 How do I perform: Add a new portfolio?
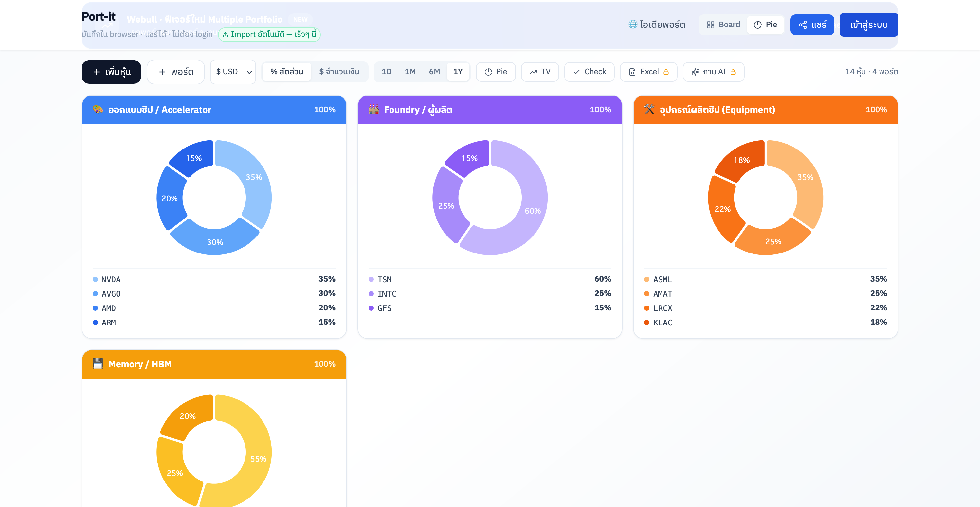pos(176,72)
